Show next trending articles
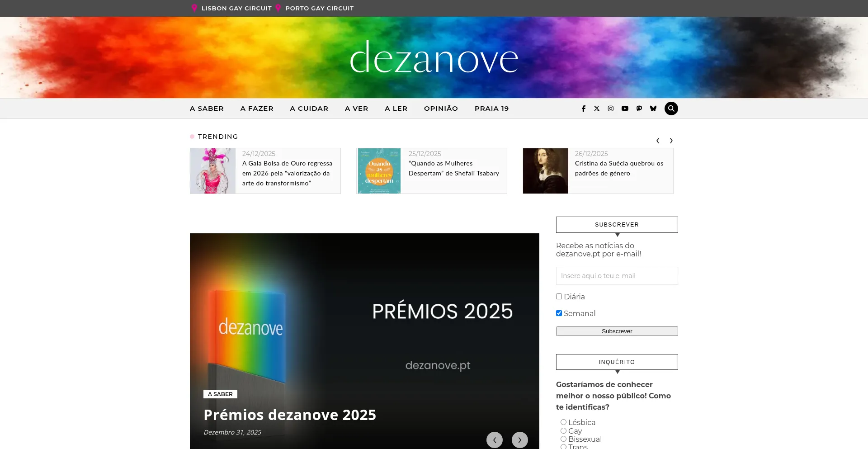 (x=671, y=141)
